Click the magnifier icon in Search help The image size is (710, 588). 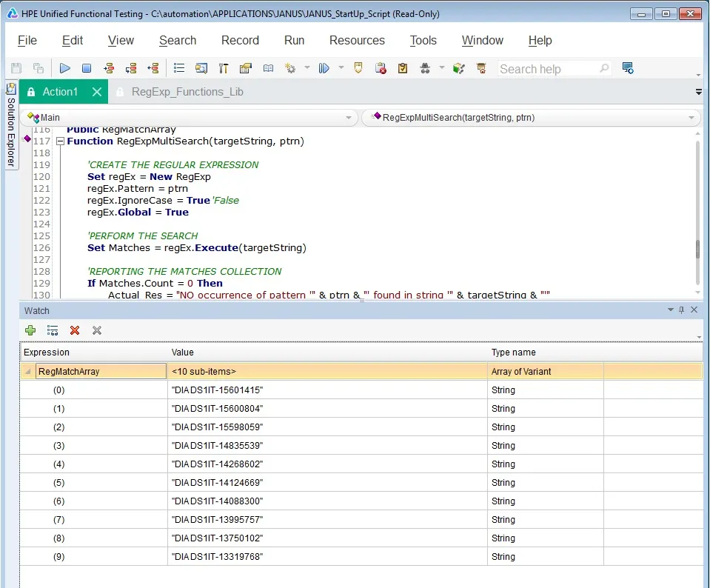click(604, 69)
